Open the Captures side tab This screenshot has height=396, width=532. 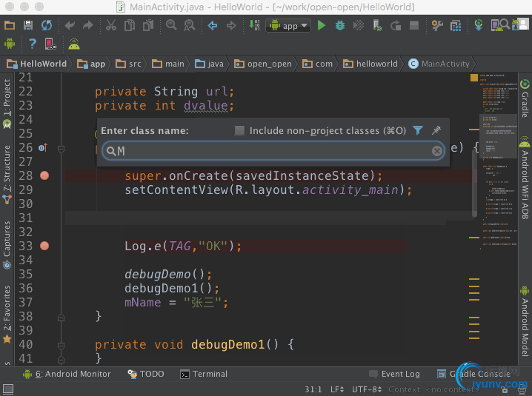7,245
